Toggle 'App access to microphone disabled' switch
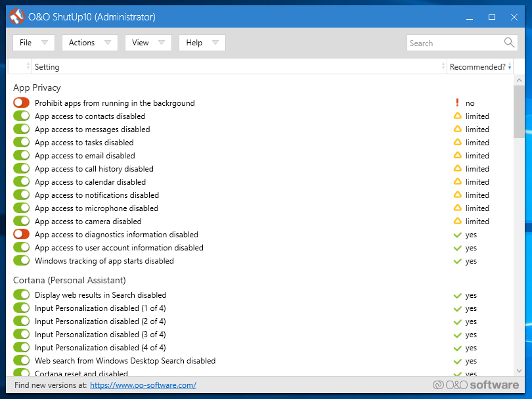The width and height of the screenshot is (532, 399). point(22,208)
